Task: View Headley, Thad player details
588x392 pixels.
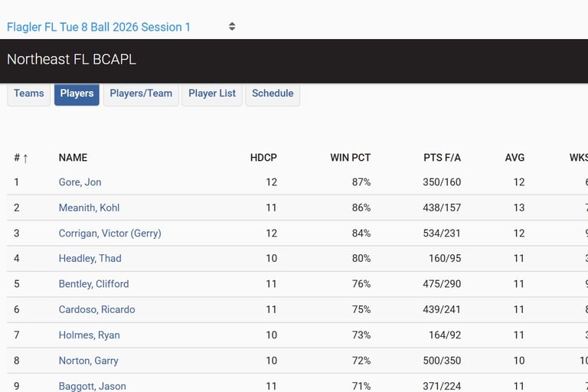Action: click(90, 258)
